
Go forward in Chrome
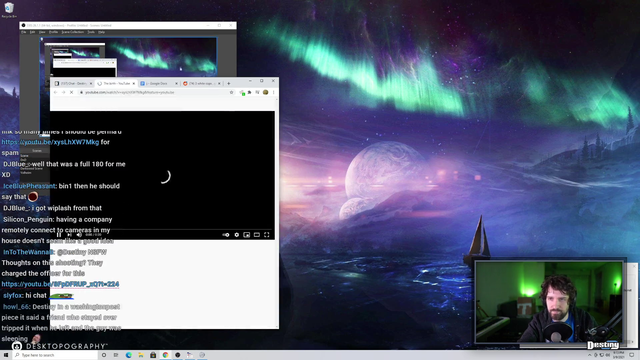click(63, 92)
